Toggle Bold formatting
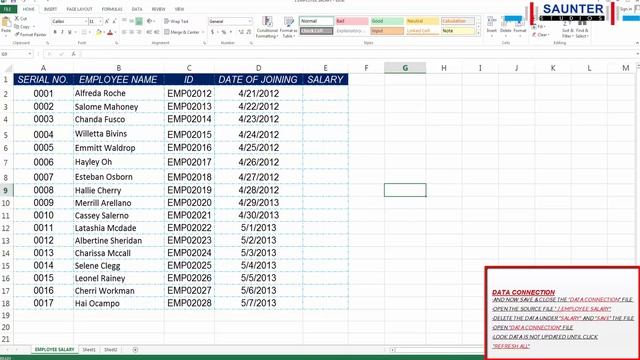640x360 pixels. point(55,32)
